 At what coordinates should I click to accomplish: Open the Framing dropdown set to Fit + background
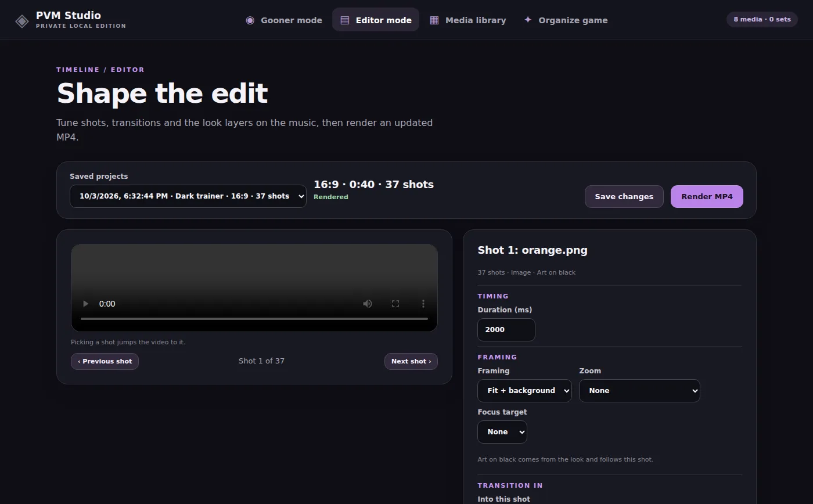(524, 391)
